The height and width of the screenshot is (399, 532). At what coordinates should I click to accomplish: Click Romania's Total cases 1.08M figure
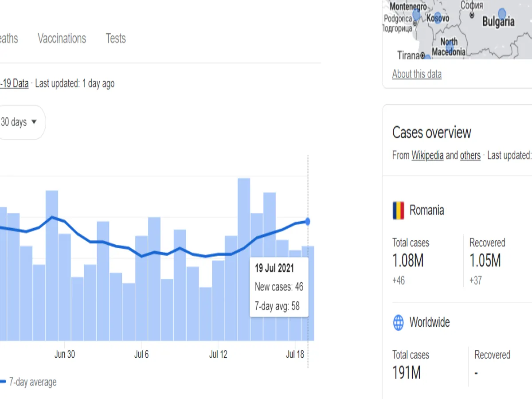(x=408, y=261)
